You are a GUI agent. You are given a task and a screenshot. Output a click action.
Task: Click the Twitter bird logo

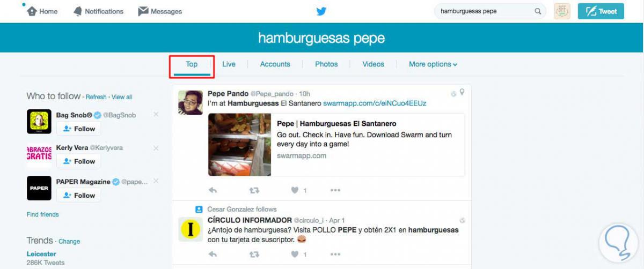[x=321, y=11]
